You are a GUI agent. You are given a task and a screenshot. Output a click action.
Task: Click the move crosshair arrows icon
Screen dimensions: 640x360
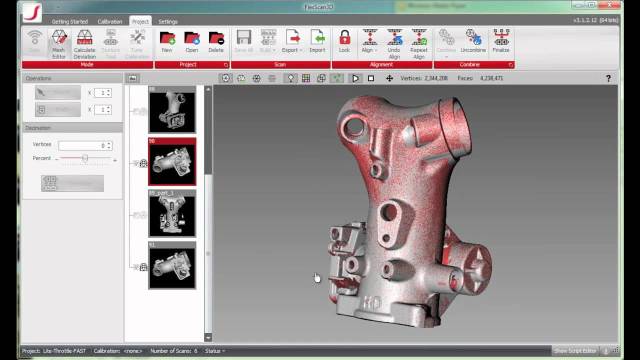pos(389,78)
